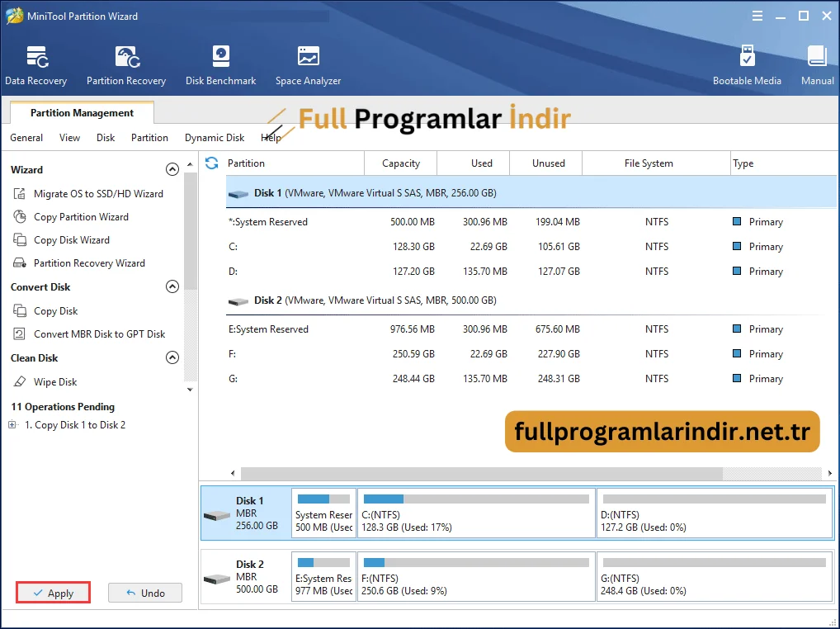The image size is (840, 629).
Task: Click the left sidebar up scroll arrow
Action: pyautogui.click(x=190, y=164)
